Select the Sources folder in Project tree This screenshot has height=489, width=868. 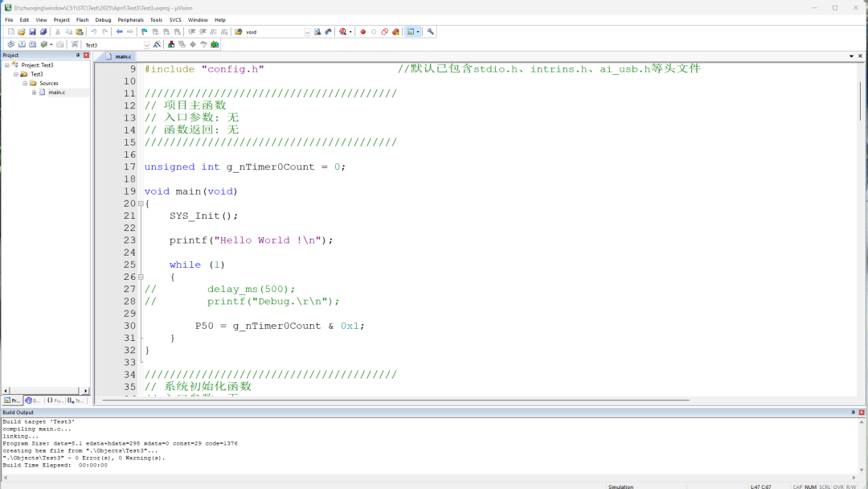click(49, 83)
